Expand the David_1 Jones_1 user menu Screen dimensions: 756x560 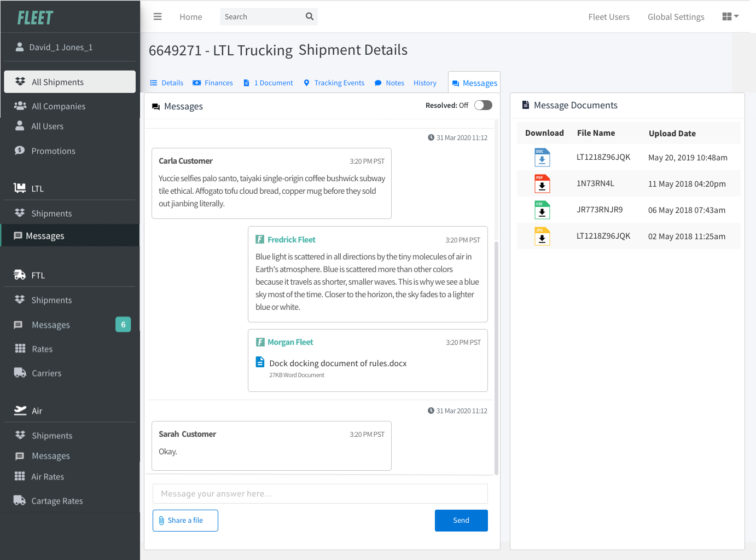[x=60, y=47]
